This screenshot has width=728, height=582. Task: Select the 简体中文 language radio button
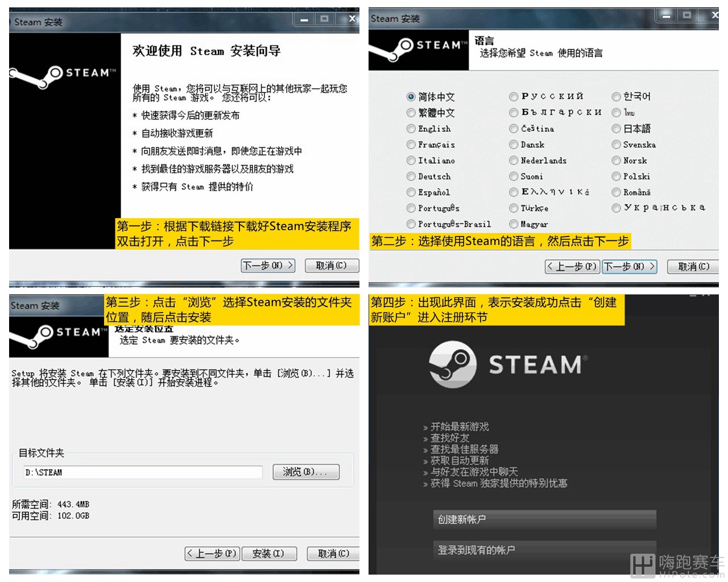[411, 97]
